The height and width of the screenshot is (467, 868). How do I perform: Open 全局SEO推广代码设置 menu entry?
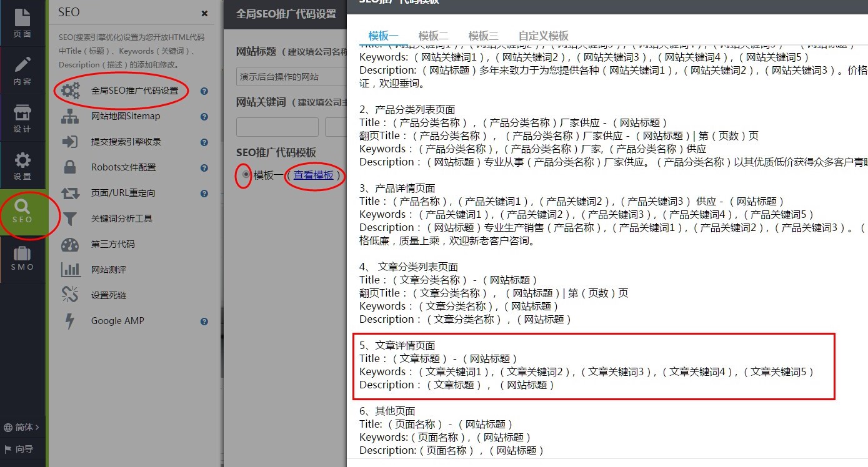click(x=134, y=91)
